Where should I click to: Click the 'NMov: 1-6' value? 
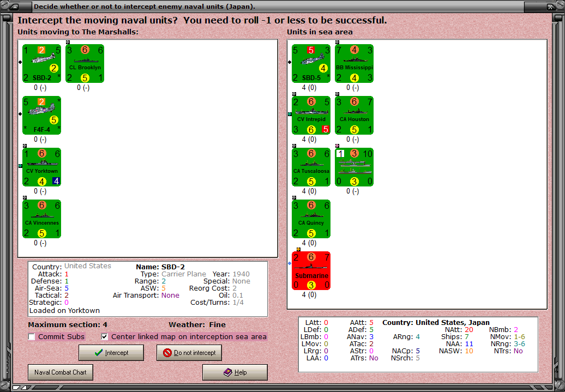[507, 337]
